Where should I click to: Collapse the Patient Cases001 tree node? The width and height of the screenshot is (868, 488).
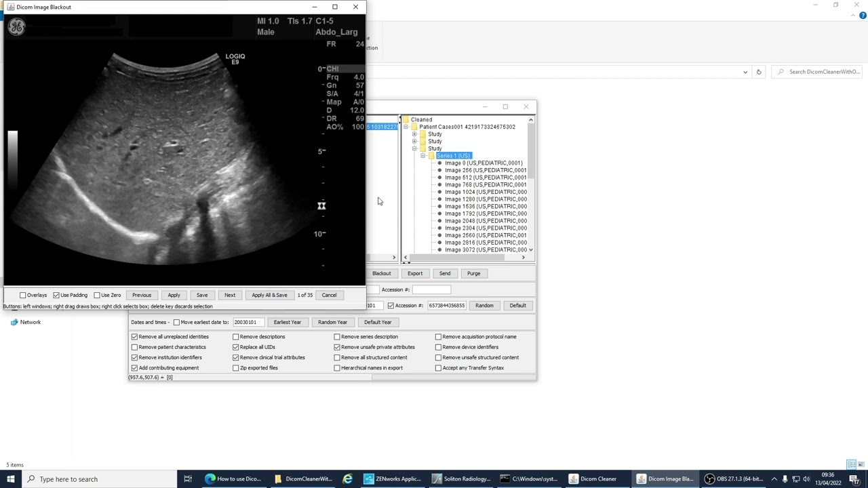406,127
